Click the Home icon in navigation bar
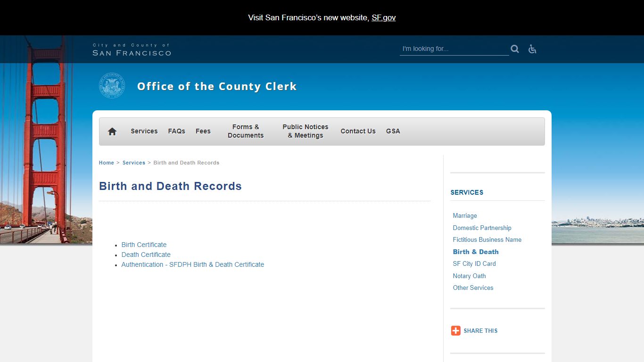 coord(112,132)
